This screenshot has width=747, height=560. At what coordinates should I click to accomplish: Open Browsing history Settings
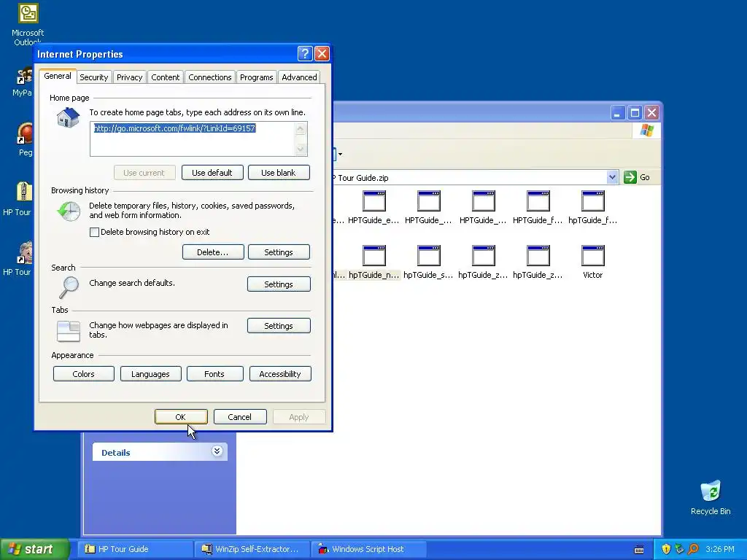279,252
